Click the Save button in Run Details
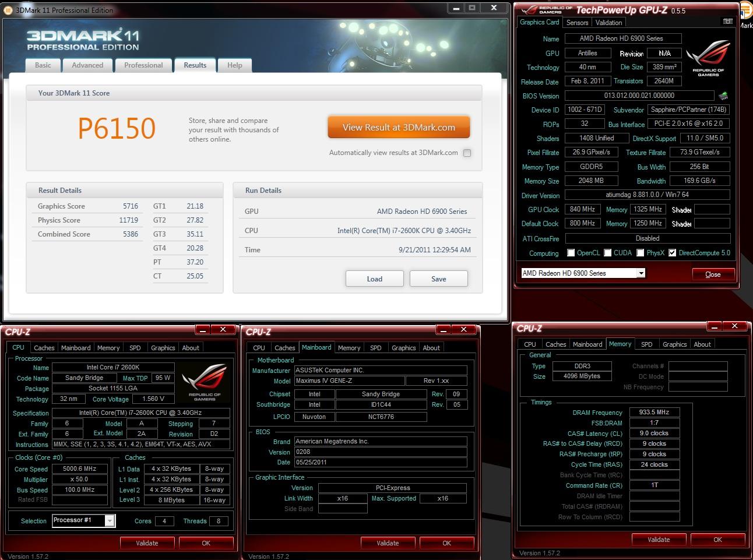 pyautogui.click(x=439, y=279)
